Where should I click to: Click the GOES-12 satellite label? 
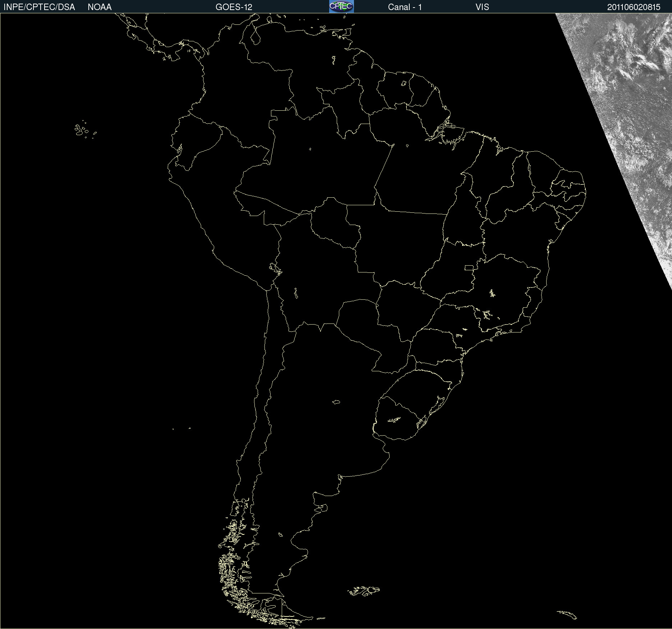coord(234,7)
